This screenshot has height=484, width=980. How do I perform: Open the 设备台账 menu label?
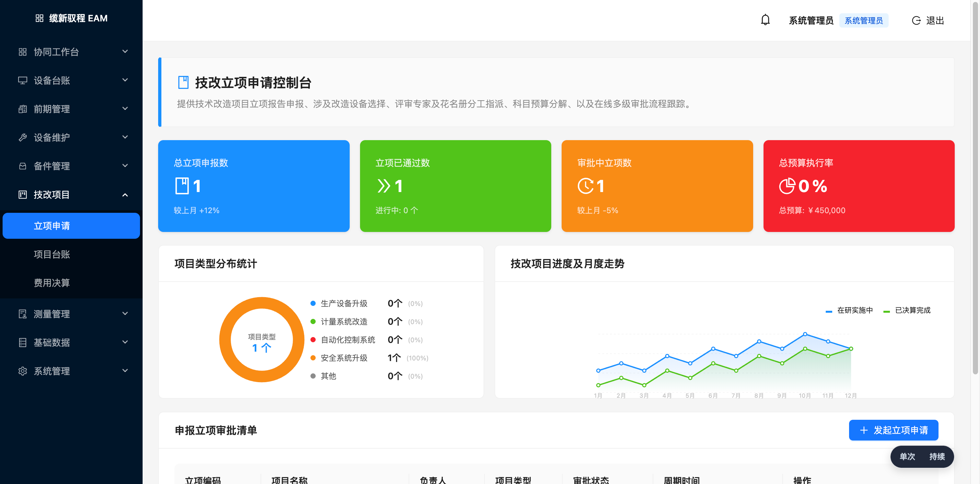click(52, 80)
